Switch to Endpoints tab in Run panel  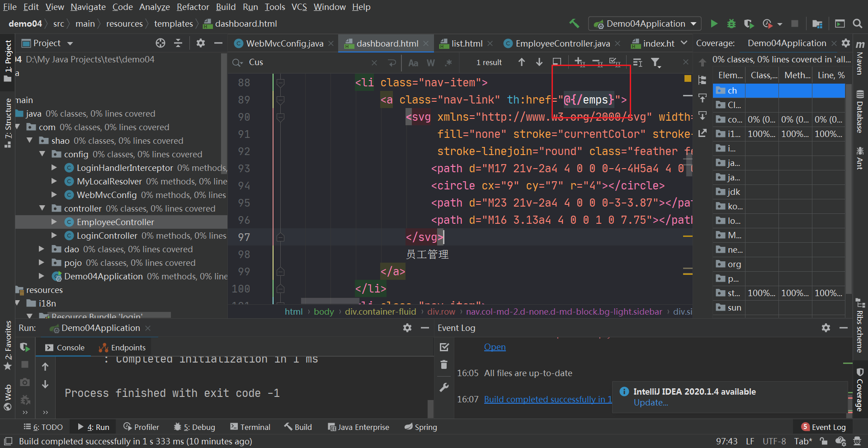[123, 348]
